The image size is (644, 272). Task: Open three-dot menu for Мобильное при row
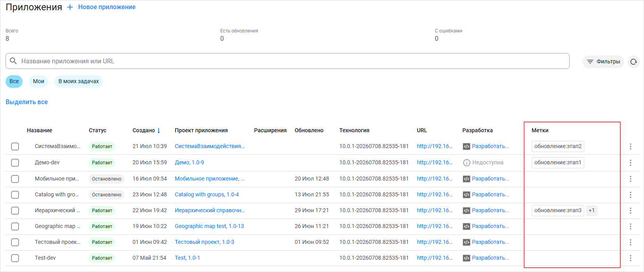coord(631,179)
